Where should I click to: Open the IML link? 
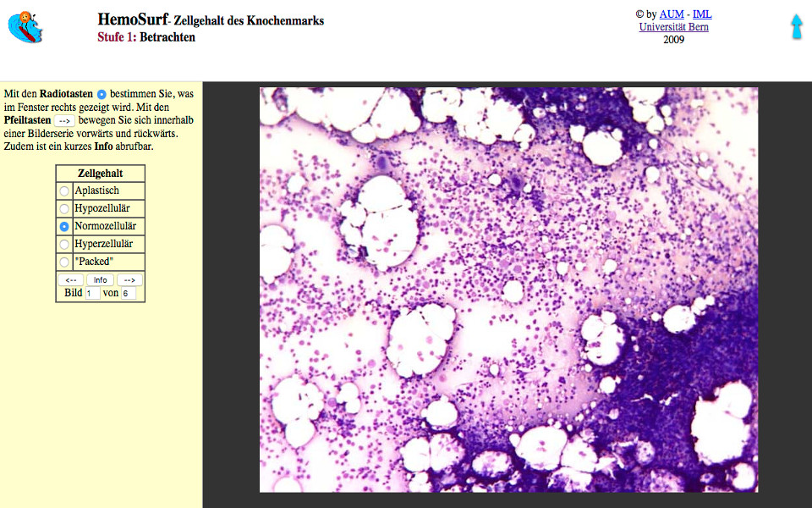click(702, 14)
